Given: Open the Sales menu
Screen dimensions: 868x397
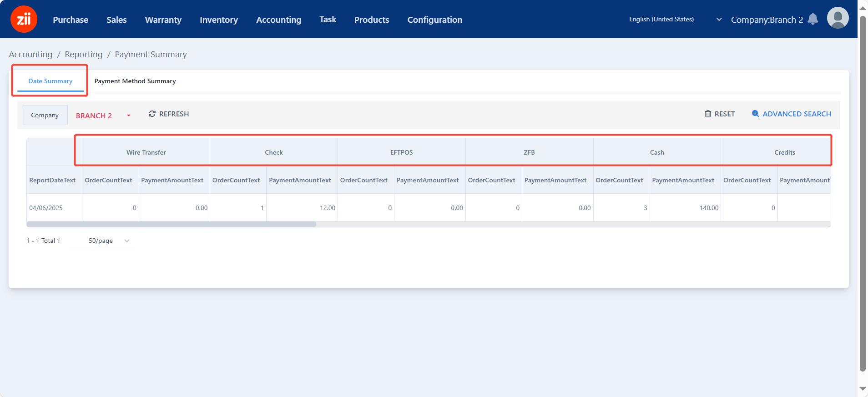Looking at the screenshot, I should click(x=116, y=20).
